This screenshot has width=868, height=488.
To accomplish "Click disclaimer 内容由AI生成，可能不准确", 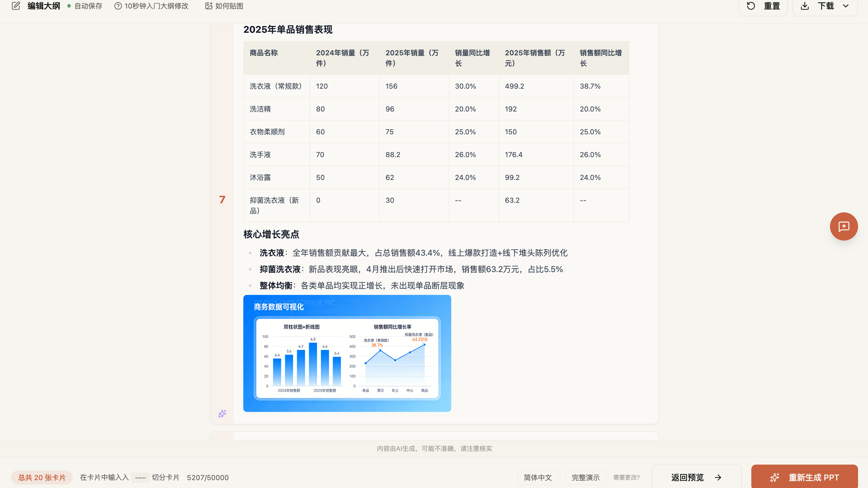I will (434, 449).
